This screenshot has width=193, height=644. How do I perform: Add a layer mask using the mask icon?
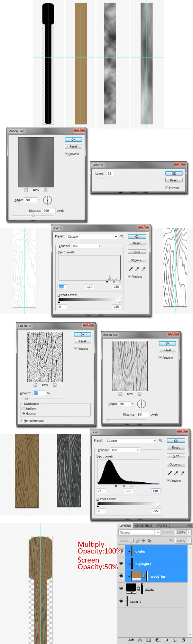(x=149, y=639)
